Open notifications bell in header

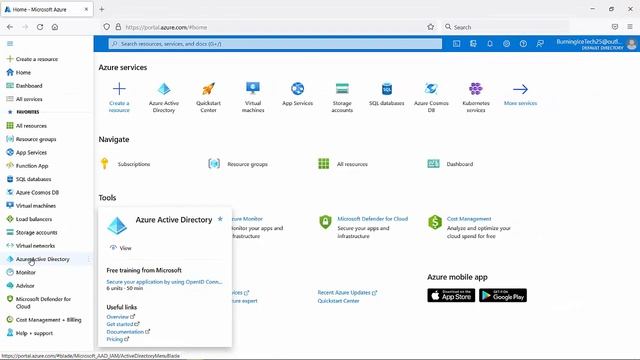tap(490, 44)
